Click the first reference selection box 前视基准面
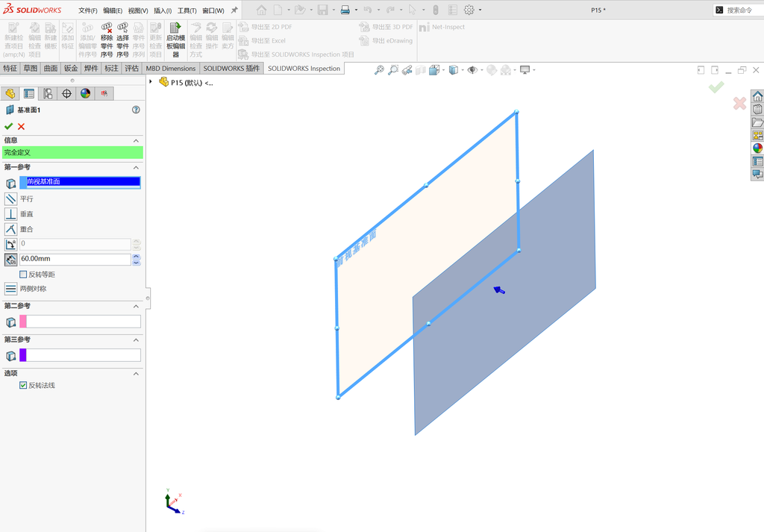This screenshot has height=532, width=764. coord(80,182)
